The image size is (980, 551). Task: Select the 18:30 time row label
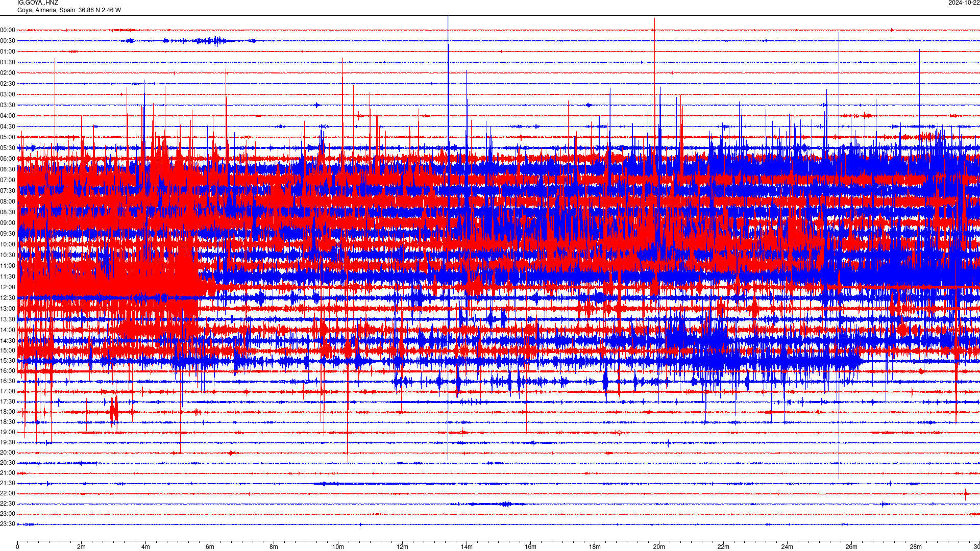[x=8, y=422]
